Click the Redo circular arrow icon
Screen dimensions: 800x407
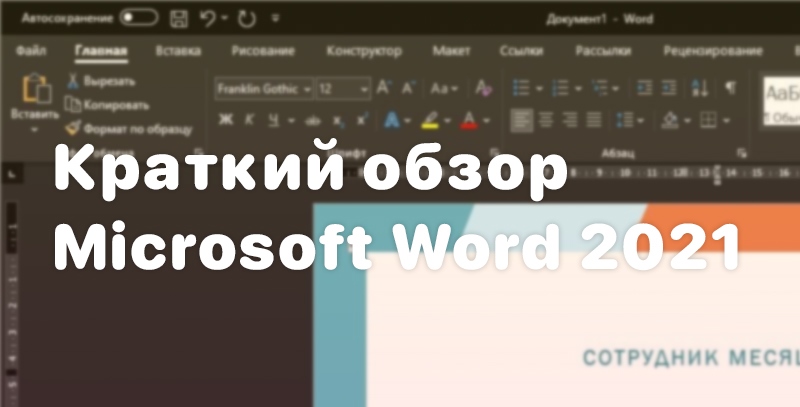247,19
